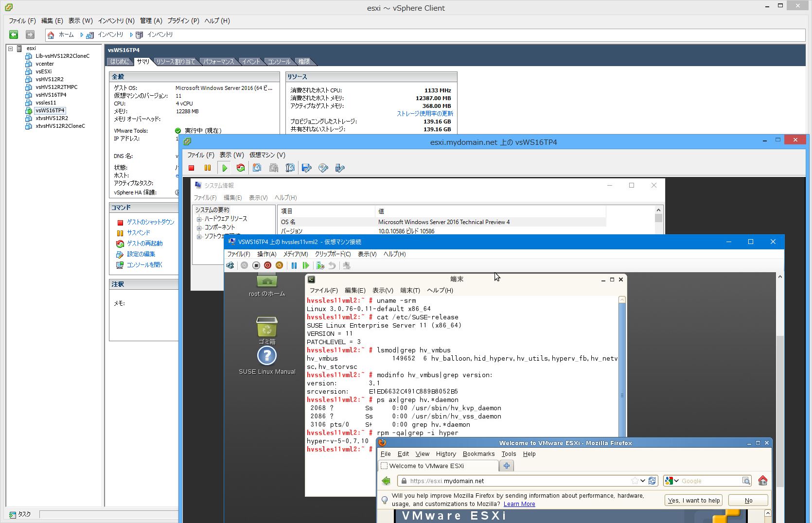Expand ハードウェア リソース in System Information tree

tap(199, 219)
